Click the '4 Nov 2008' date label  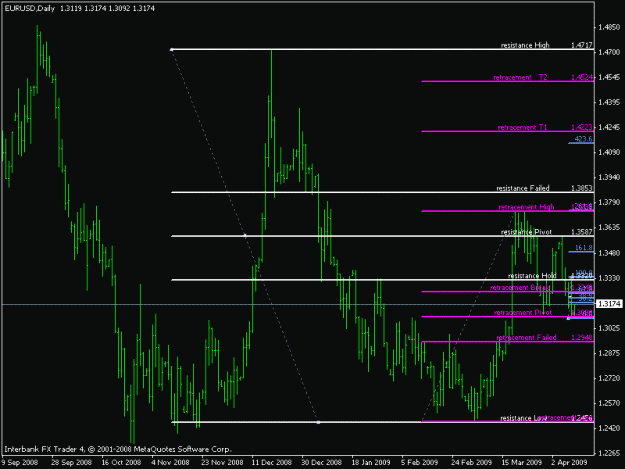click(170, 462)
